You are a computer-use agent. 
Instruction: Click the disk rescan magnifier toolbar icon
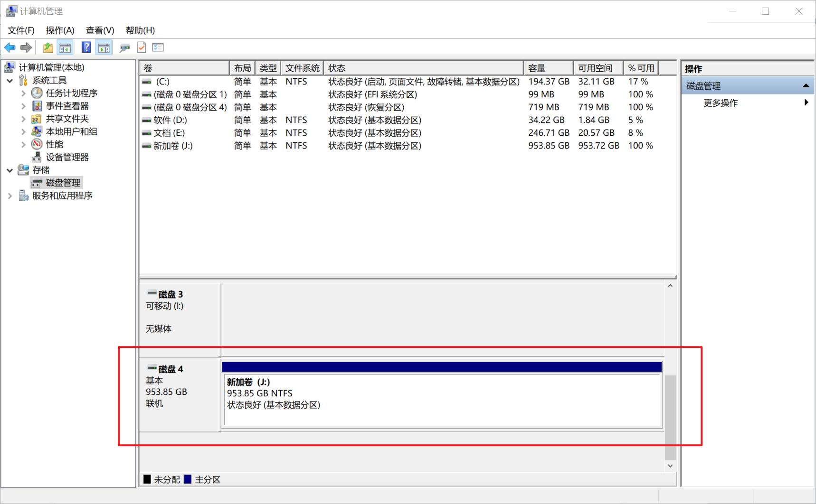tap(124, 47)
